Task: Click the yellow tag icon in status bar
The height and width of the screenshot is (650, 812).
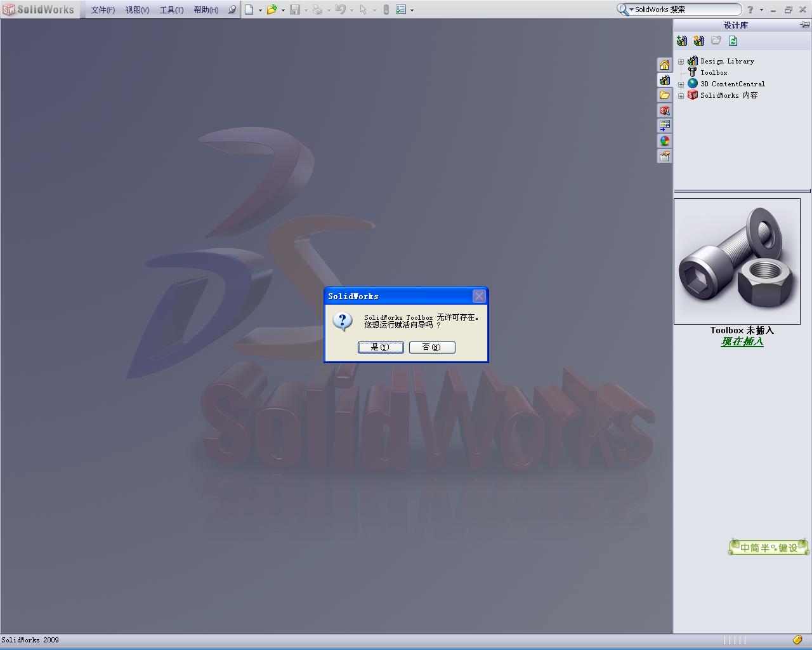Action: pyautogui.click(x=797, y=640)
